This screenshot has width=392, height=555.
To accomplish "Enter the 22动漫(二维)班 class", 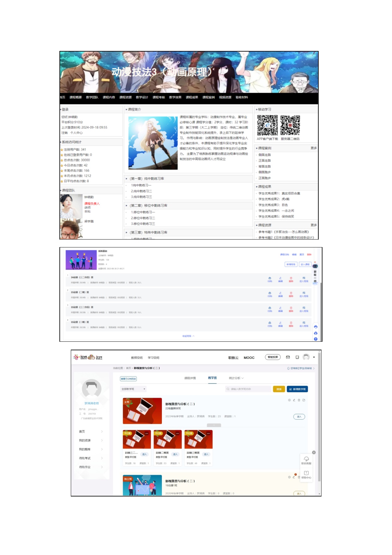I will pyautogui.click(x=304, y=324).
